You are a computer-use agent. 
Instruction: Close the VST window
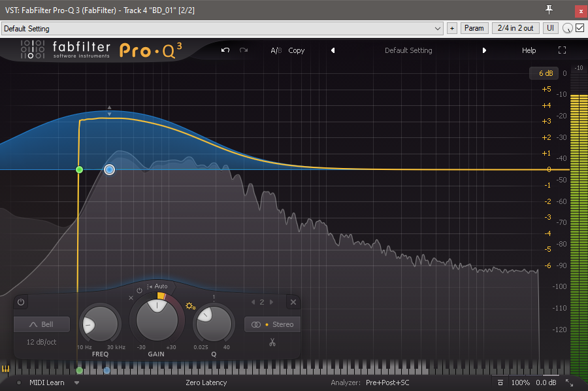click(581, 11)
